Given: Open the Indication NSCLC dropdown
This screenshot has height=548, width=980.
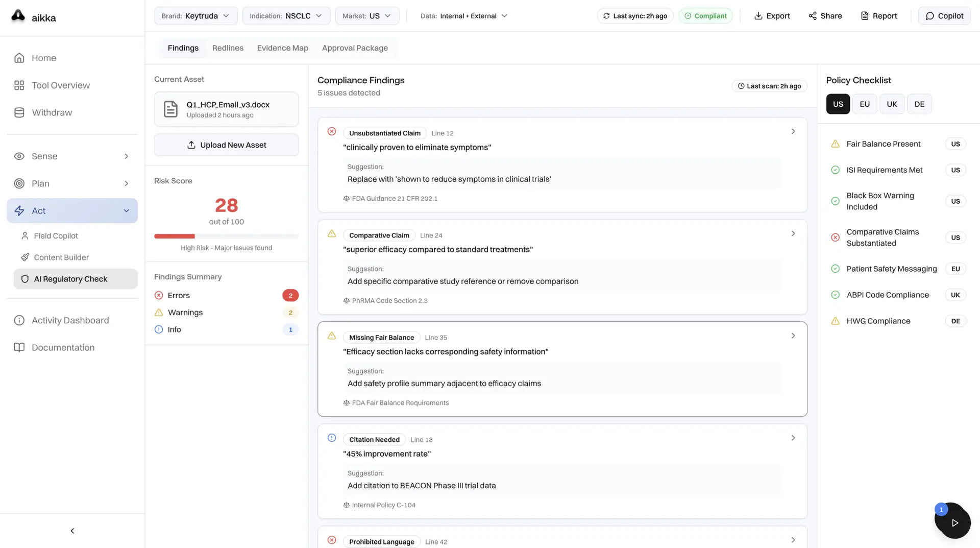Looking at the screenshot, I should (286, 16).
